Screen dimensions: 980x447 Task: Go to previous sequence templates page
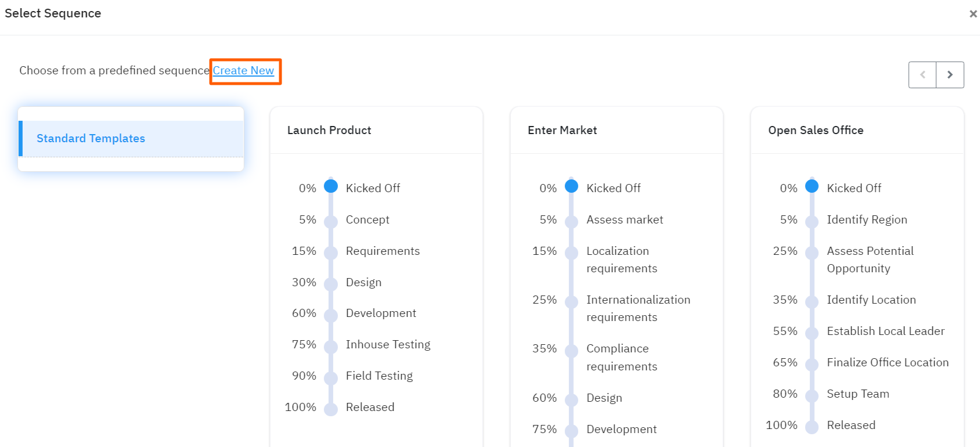pos(923,75)
